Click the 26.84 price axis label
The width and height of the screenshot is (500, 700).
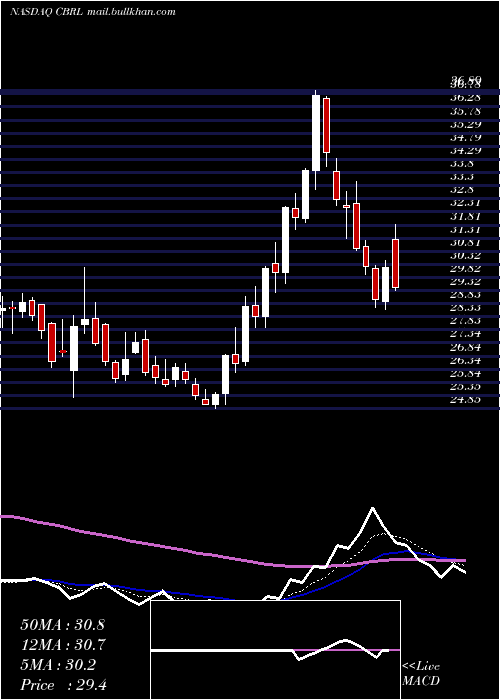coord(466,347)
